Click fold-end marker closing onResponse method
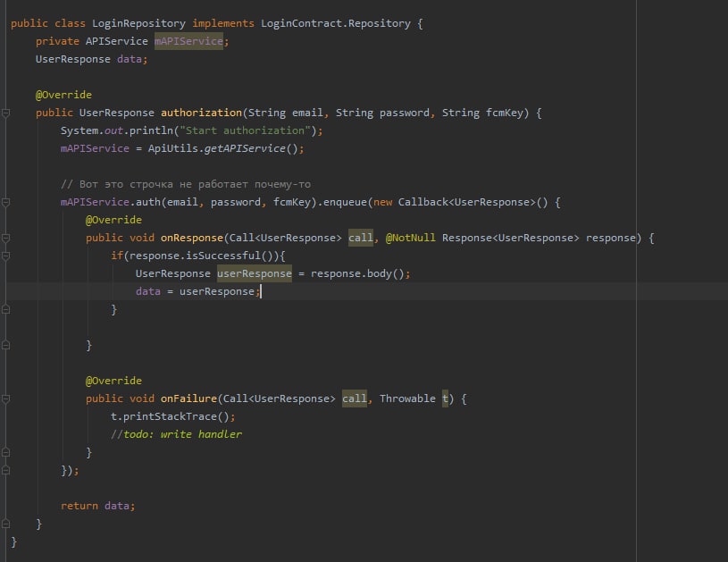The image size is (728, 562). (x=6, y=345)
